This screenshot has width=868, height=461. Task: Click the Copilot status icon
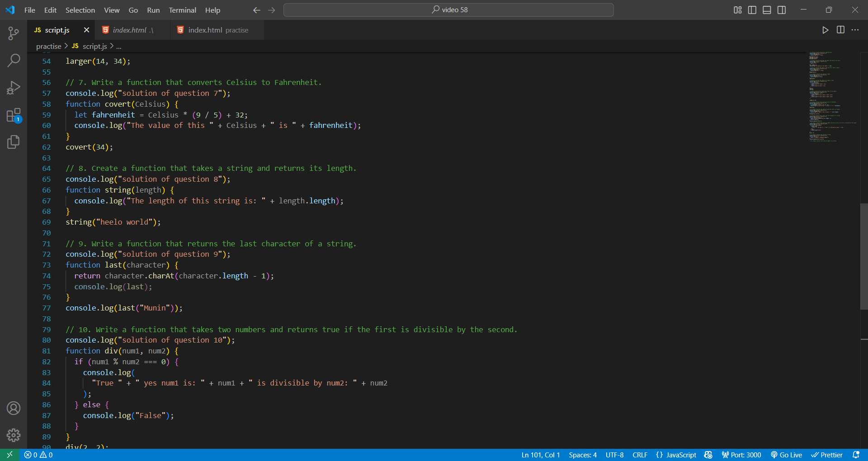coord(708,455)
